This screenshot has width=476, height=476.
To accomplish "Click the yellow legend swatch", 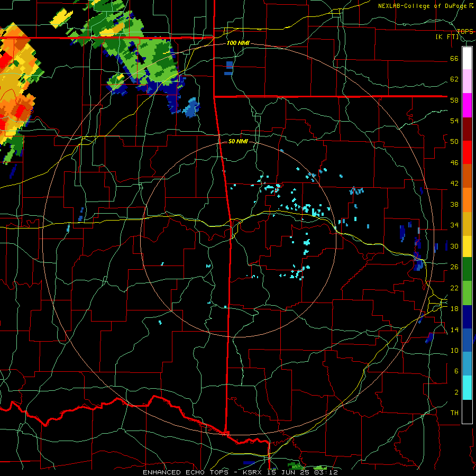I will tap(467, 246).
